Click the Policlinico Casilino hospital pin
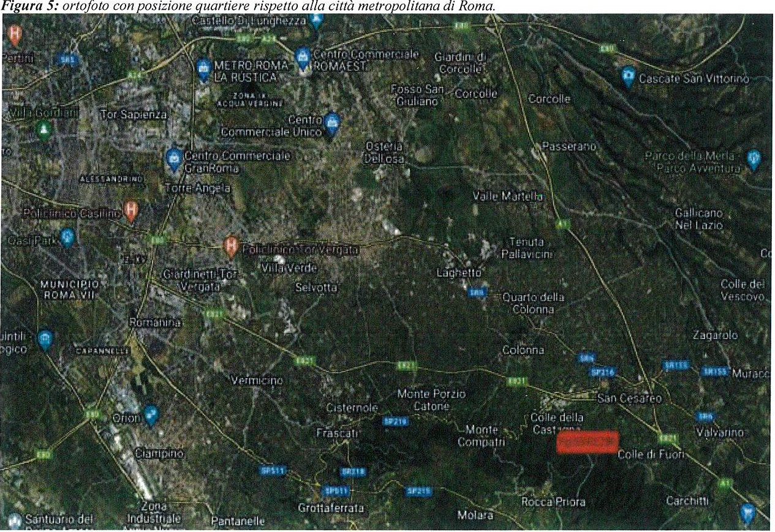Viewport: 775px width, 532px height. pos(130,211)
